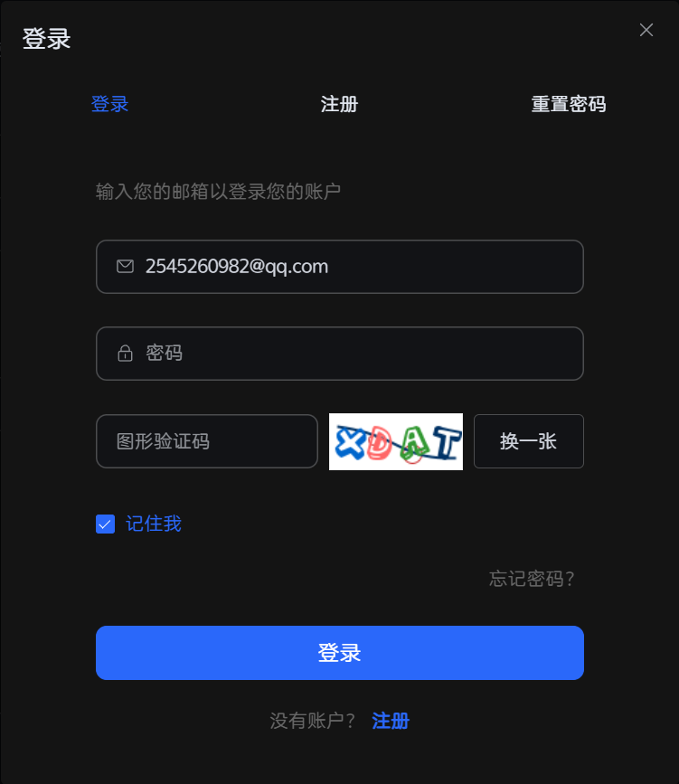Switch to the 登录 tab
The image size is (679, 784).
tap(110, 104)
